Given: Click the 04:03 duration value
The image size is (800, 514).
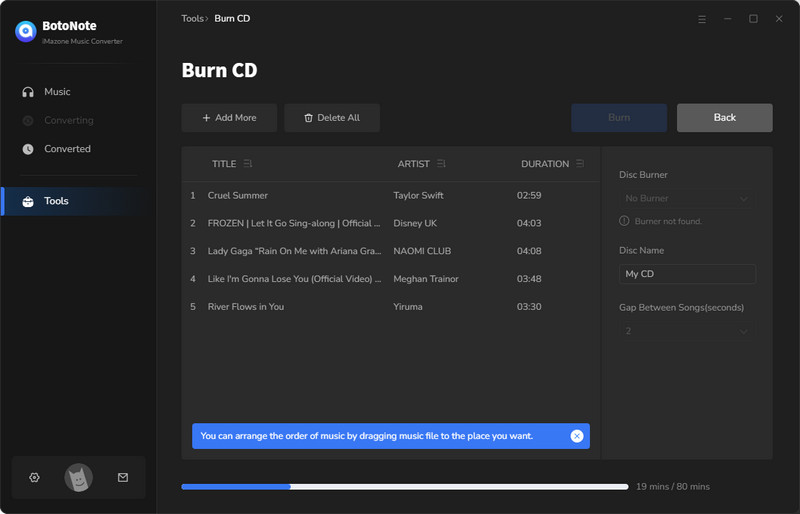Looking at the screenshot, I should click(x=529, y=224).
